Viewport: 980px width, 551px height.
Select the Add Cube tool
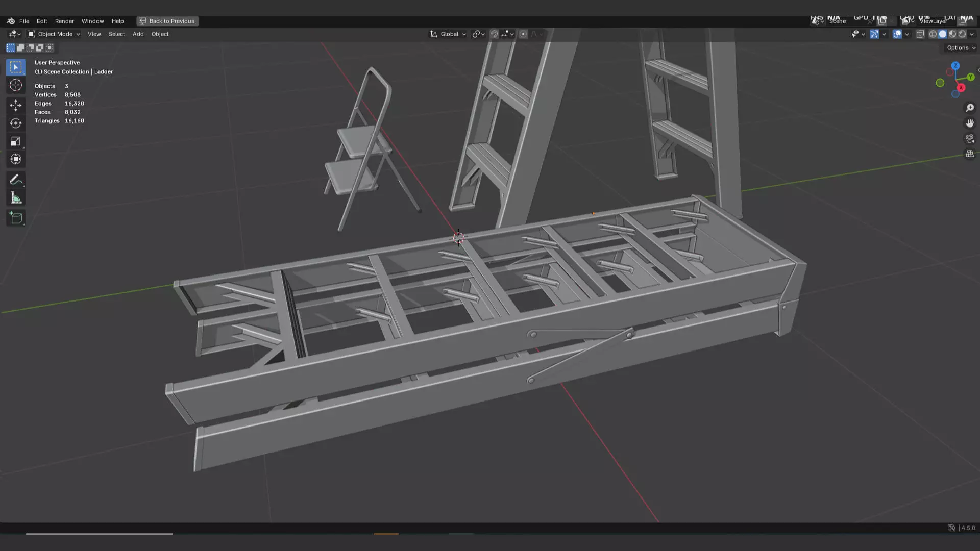pyautogui.click(x=16, y=218)
